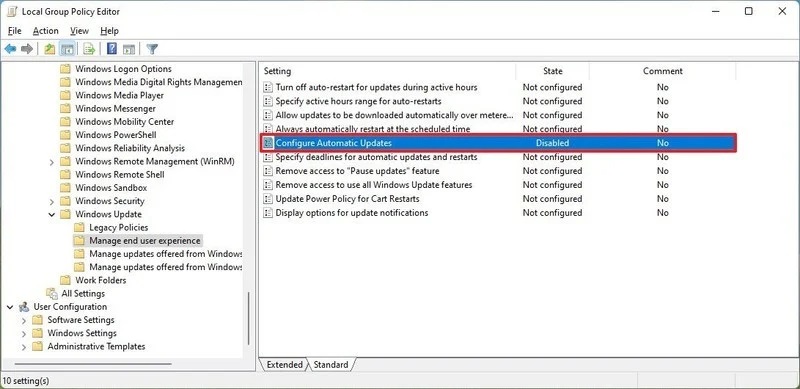This screenshot has height=389, width=800.
Task: Click the Forward arrow toolbar icon
Action: pos(27,49)
